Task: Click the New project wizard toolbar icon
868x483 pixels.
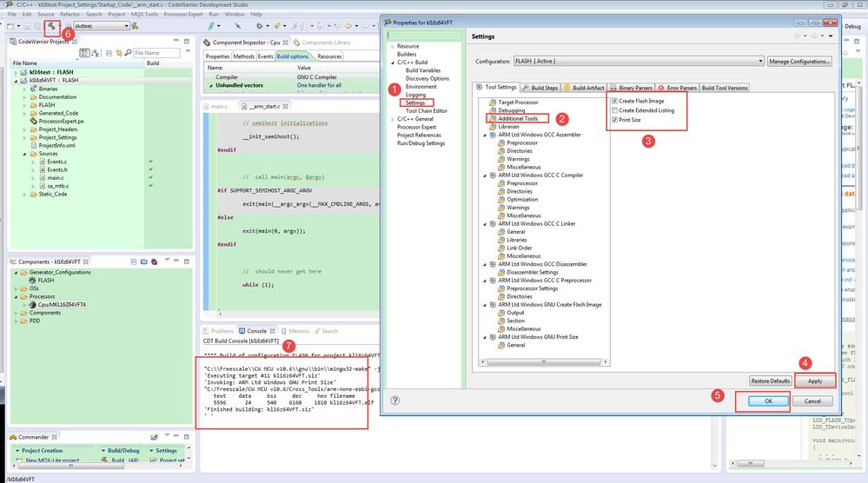Action: (x=11, y=25)
